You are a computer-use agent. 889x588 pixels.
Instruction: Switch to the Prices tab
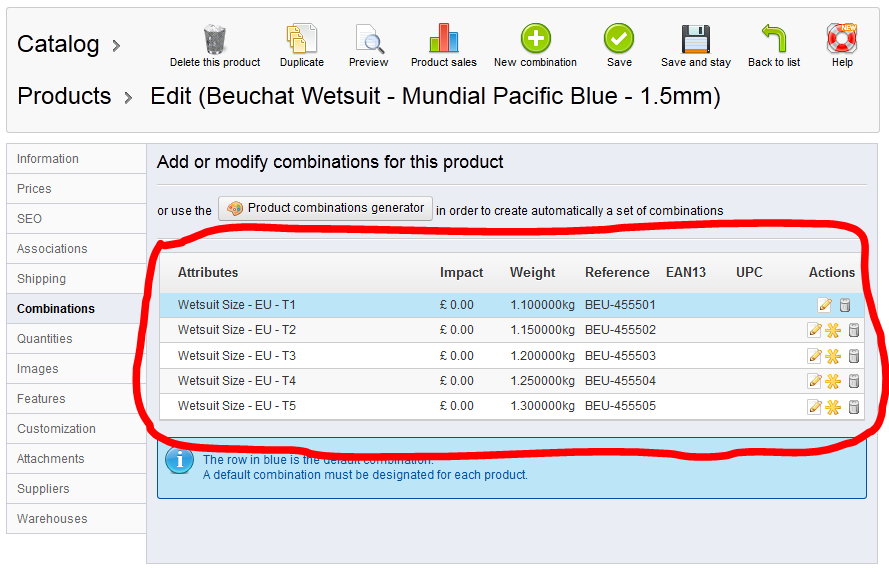click(x=77, y=189)
